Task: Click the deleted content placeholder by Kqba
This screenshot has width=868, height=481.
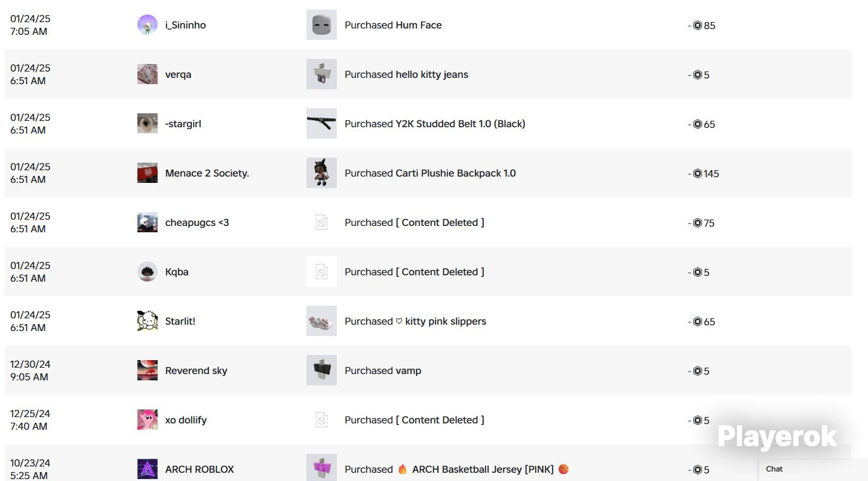Action: (x=322, y=272)
